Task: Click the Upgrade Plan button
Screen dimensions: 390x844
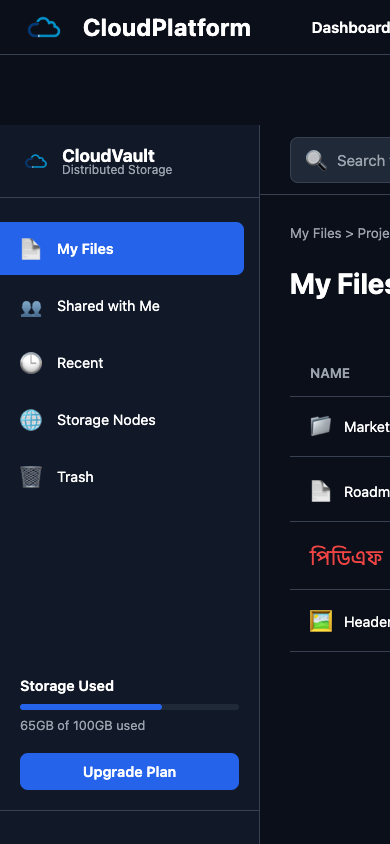Action: click(129, 772)
